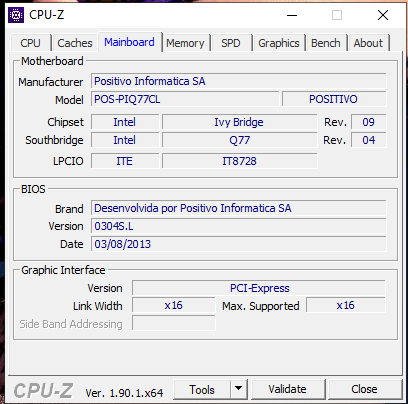Open the Bench tab
408x404 pixels.
tap(326, 43)
